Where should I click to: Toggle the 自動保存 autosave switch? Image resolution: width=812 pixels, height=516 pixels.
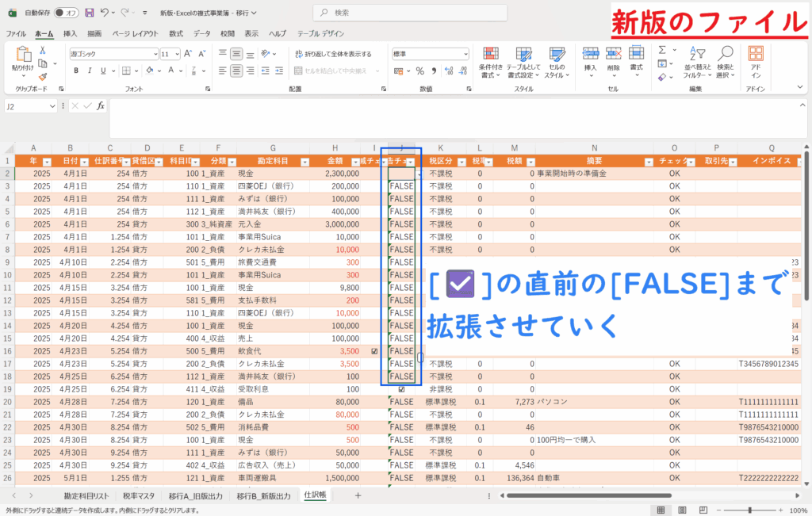pos(66,13)
